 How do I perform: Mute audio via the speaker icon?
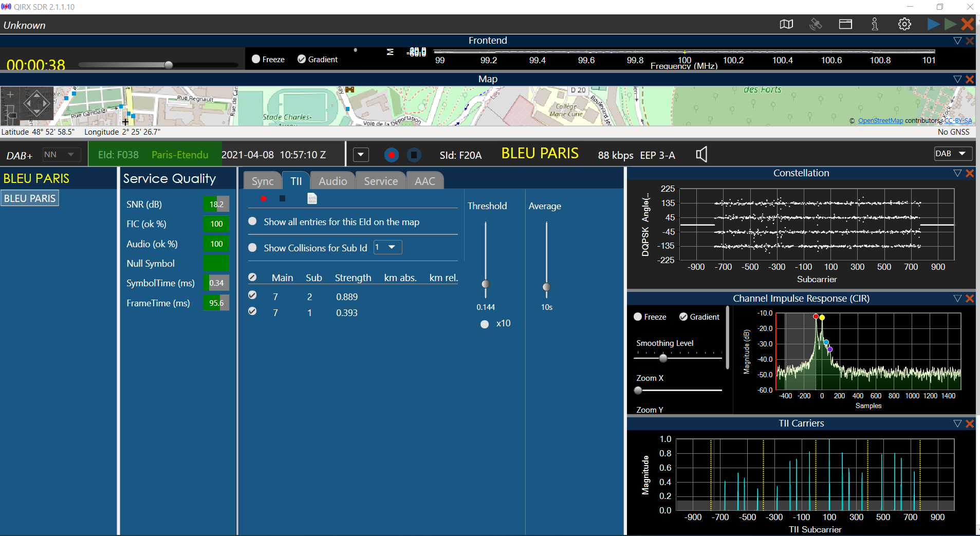pyautogui.click(x=701, y=154)
